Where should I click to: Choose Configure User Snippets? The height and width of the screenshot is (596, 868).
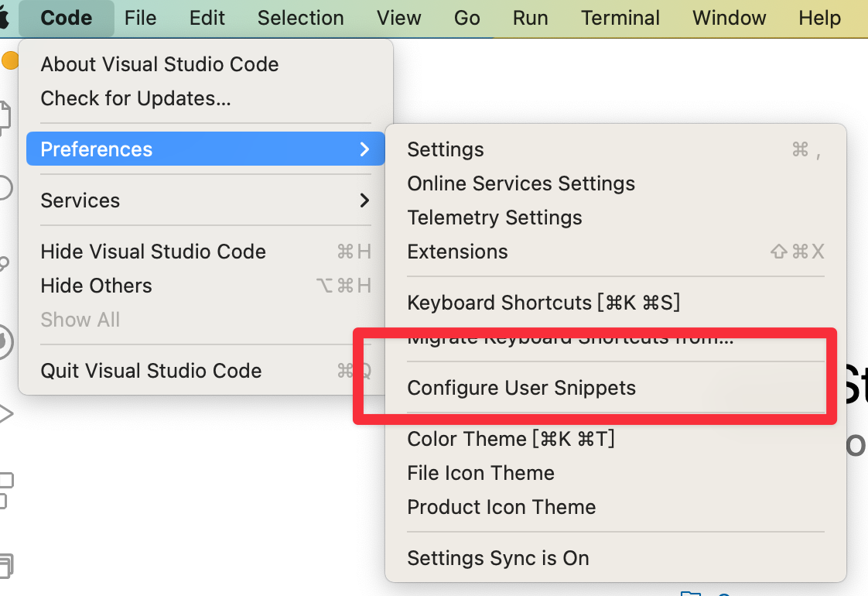click(521, 388)
